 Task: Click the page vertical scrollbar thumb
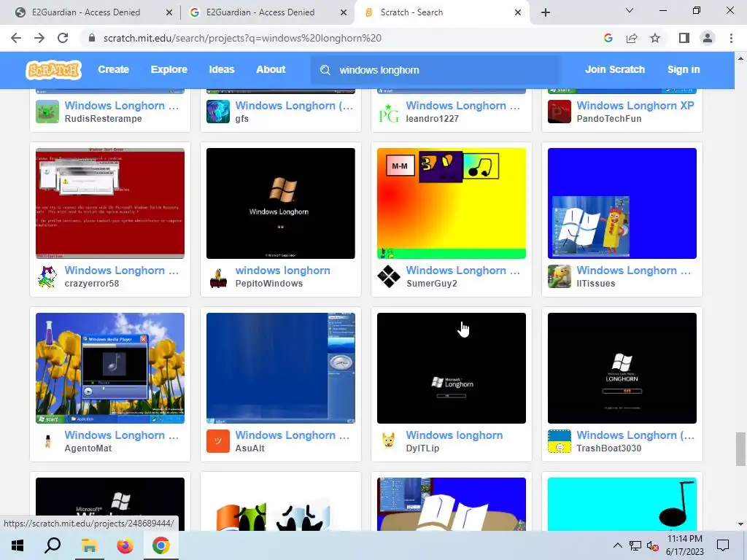(740, 449)
